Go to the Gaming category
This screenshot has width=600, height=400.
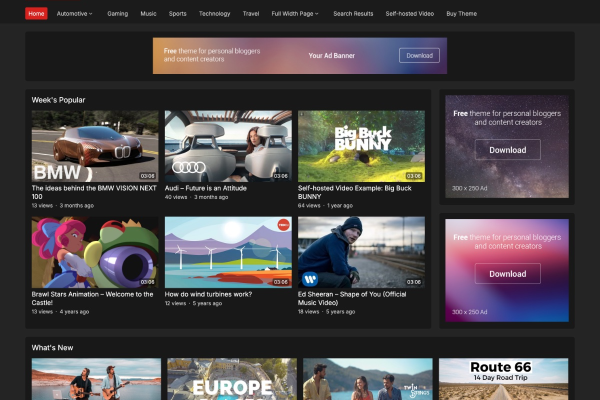[117, 13]
